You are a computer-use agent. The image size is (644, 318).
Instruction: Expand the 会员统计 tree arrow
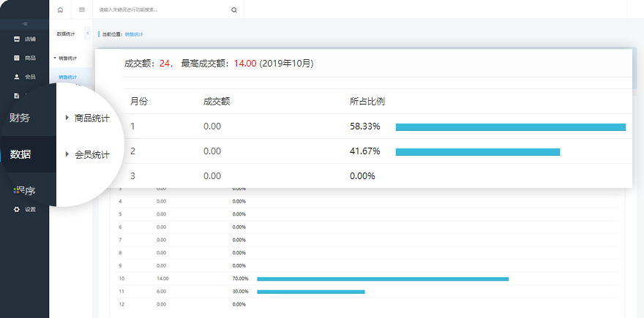pyautogui.click(x=67, y=154)
